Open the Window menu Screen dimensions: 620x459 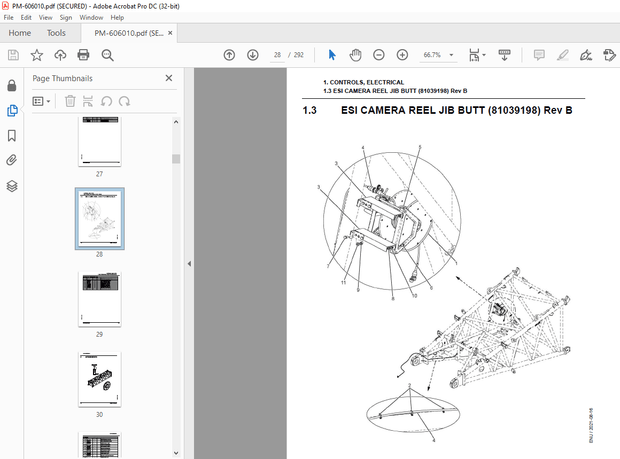(91, 17)
